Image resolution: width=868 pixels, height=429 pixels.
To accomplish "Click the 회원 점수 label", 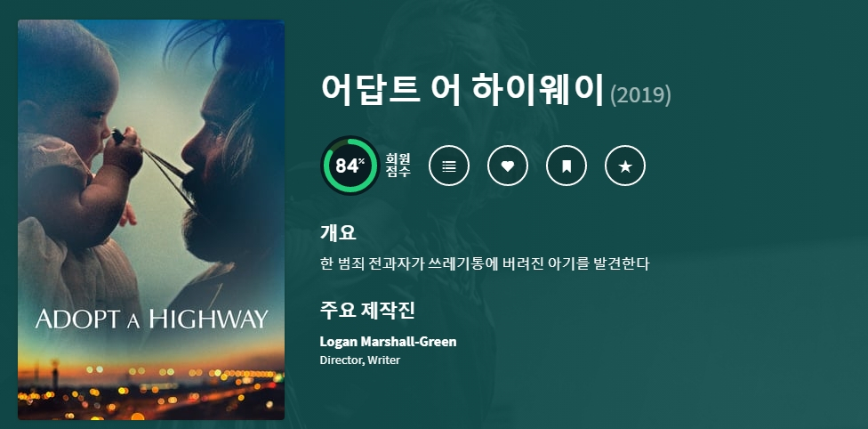I will click(398, 166).
